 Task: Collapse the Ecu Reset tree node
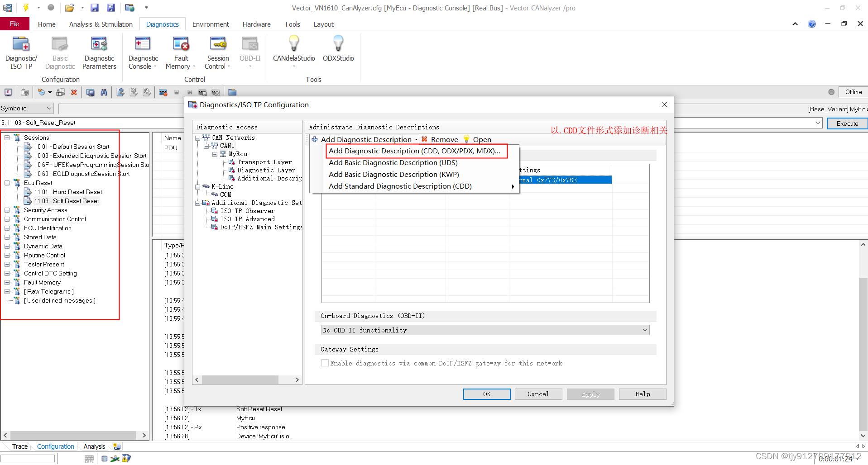[x=7, y=183]
